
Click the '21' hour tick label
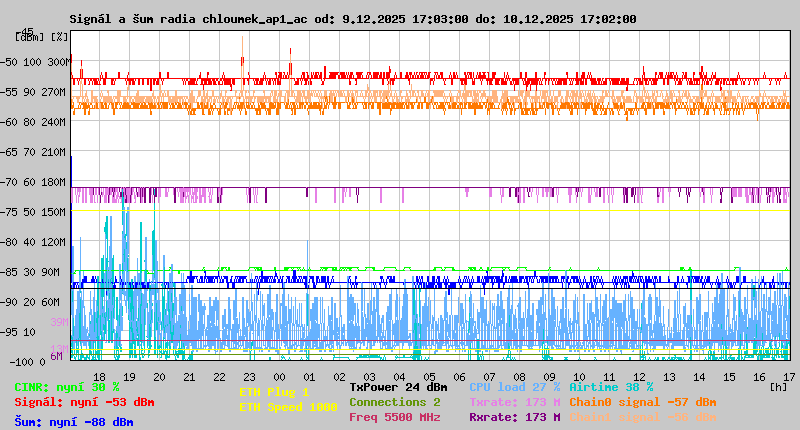point(189,377)
